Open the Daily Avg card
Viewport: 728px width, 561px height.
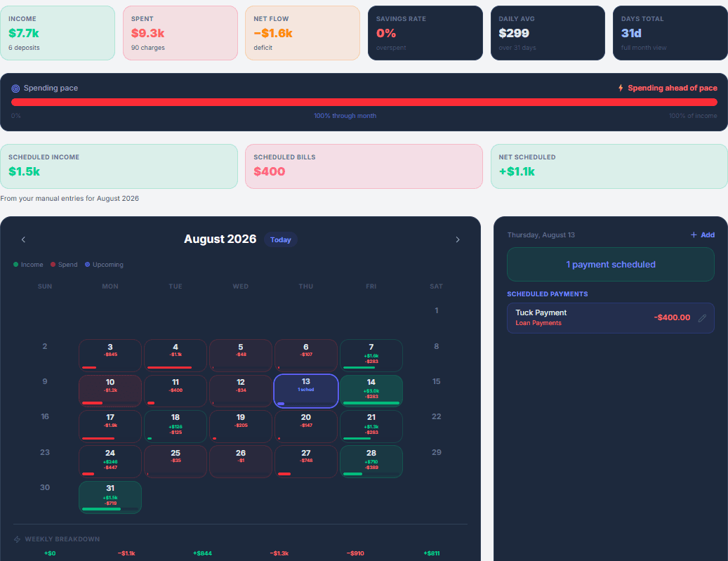click(x=548, y=33)
